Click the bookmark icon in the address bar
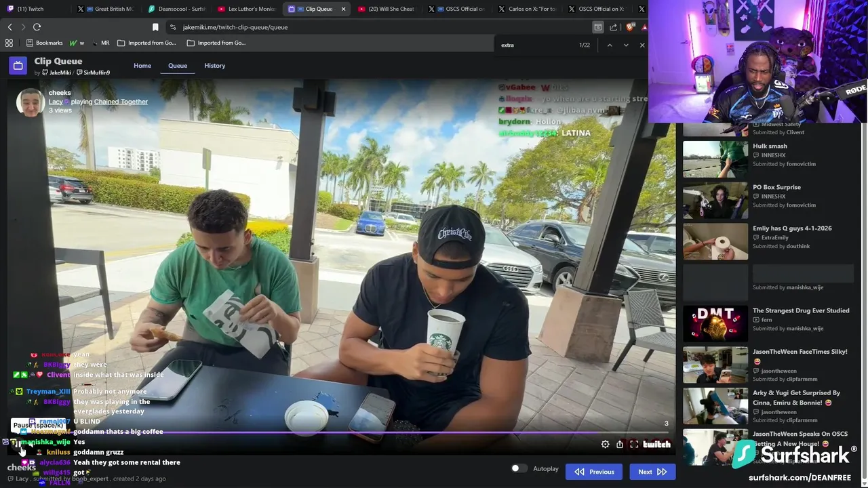 (155, 27)
